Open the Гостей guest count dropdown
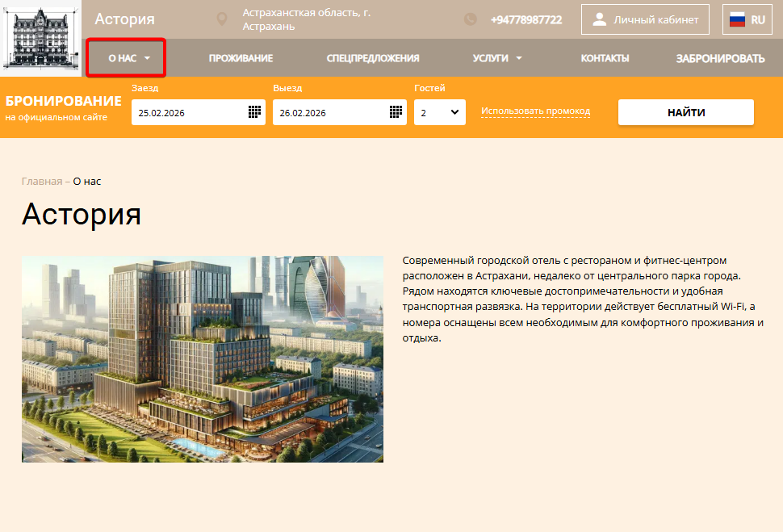 pyautogui.click(x=439, y=112)
